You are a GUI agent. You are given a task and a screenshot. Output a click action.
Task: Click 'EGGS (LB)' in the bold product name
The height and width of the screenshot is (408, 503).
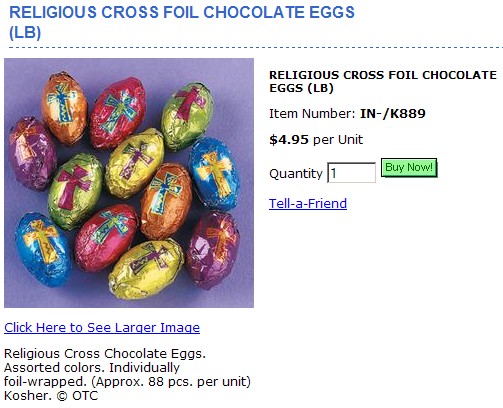[301, 88]
